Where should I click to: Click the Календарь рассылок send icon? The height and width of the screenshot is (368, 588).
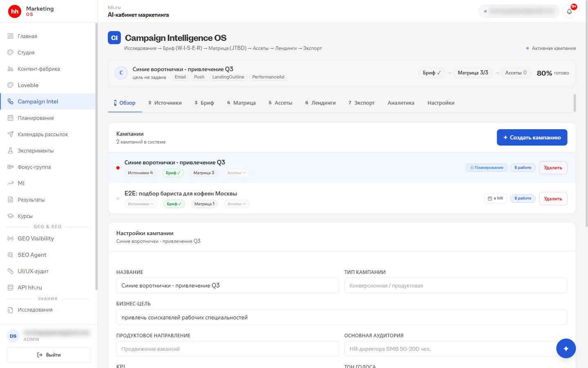pos(11,134)
